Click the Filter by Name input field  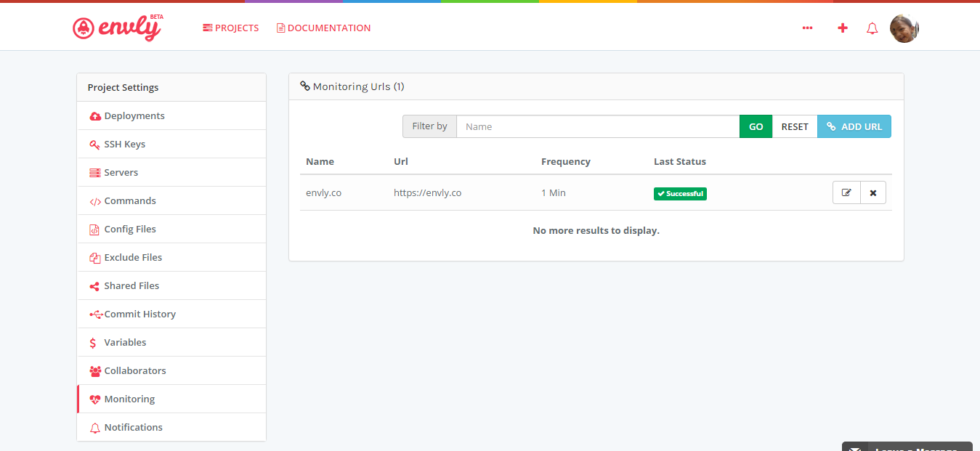[x=598, y=126]
